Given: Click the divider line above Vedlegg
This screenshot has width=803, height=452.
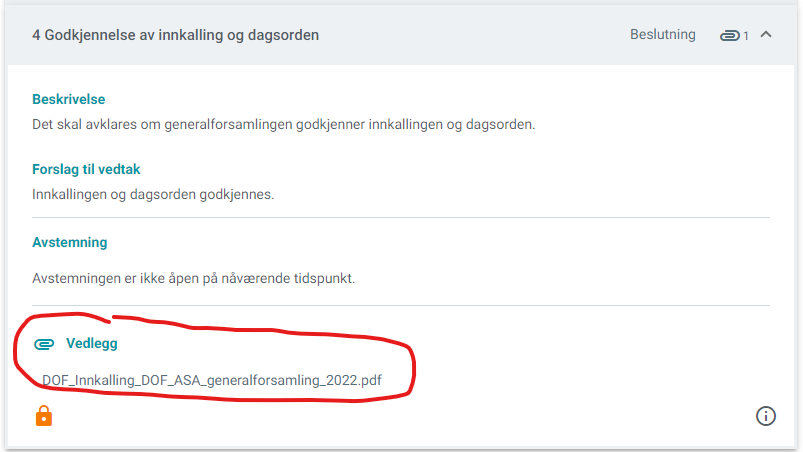Looking at the screenshot, I should (401, 306).
